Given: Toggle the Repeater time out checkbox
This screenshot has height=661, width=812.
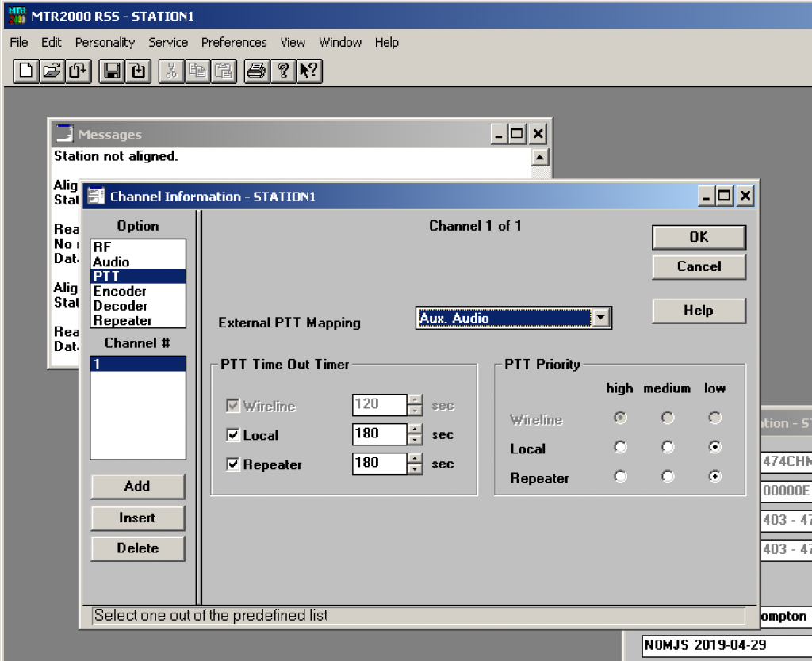Looking at the screenshot, I should tap(233, 464).
